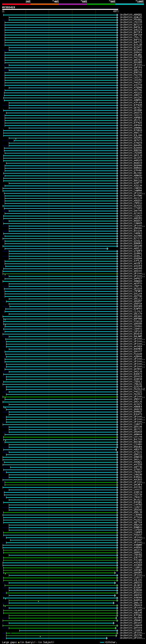Viewport: 146px width, 644px height.
Task: Select the query name AV393419
Action: [x=8, y=7]
